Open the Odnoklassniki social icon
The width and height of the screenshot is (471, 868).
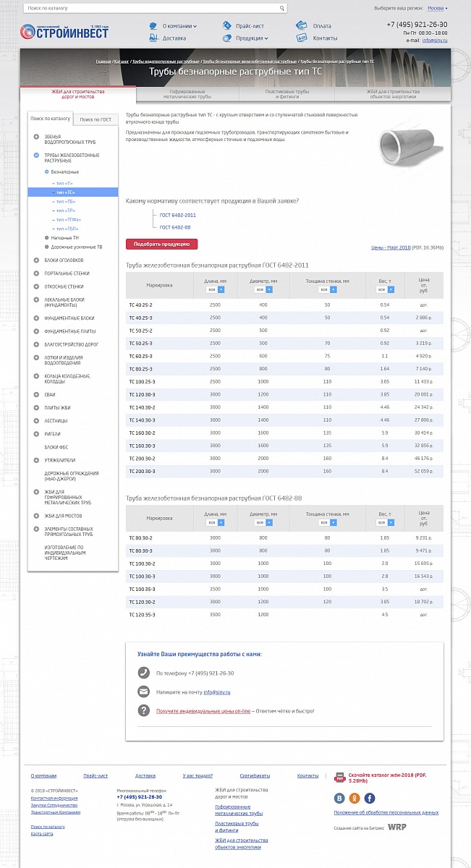[x=355, y=798]
